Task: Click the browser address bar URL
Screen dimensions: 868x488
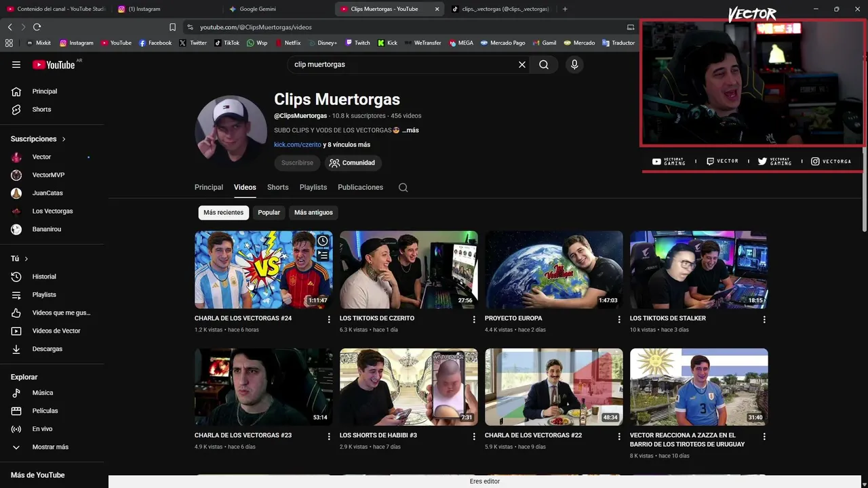Action: coord(256,27)
